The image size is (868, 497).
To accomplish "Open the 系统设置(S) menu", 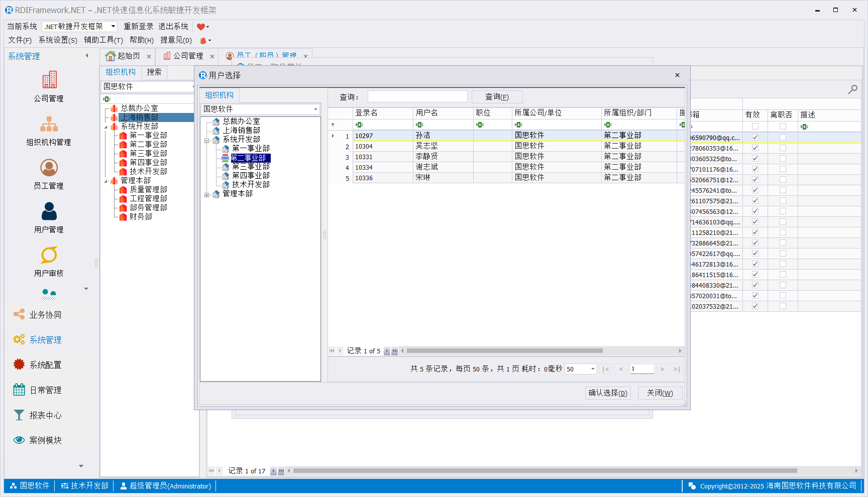I will coord(58,40).
